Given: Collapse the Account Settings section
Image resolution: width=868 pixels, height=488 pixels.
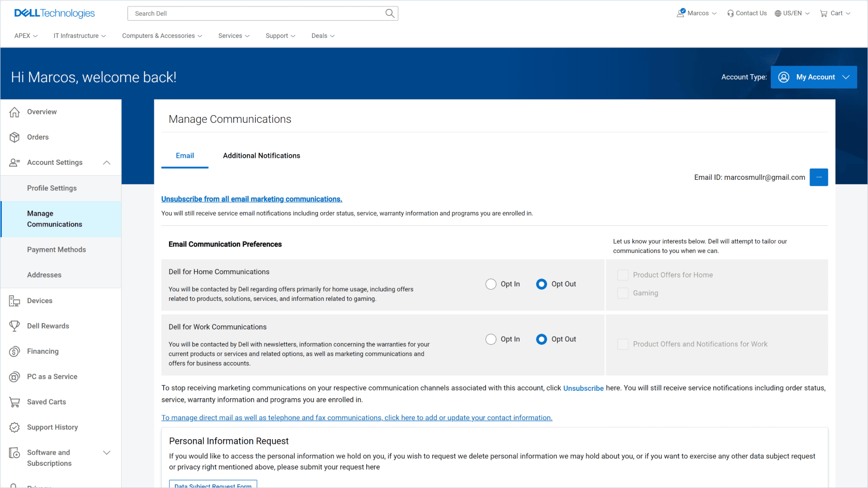Looking at the screenshot, I should (x=107, y=163).
